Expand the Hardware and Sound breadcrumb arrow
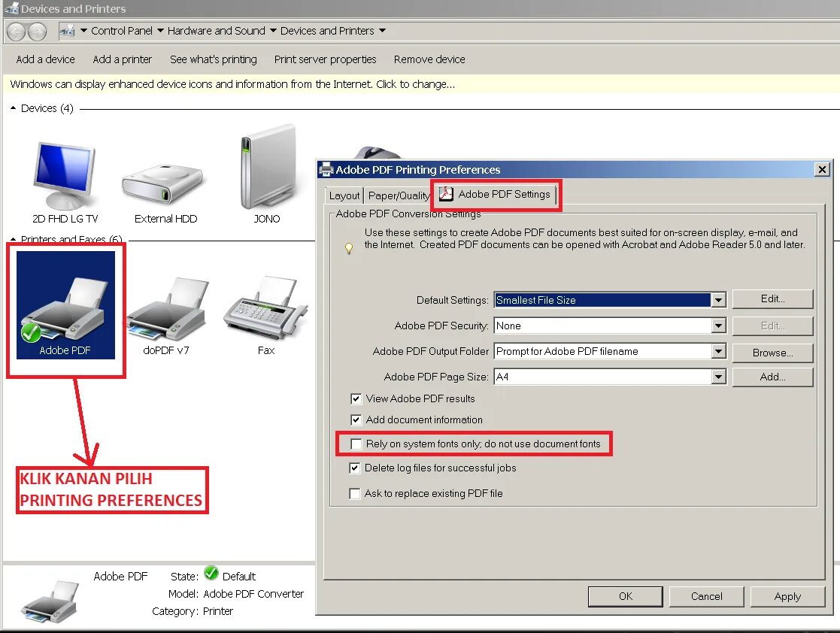 (273, 31)
